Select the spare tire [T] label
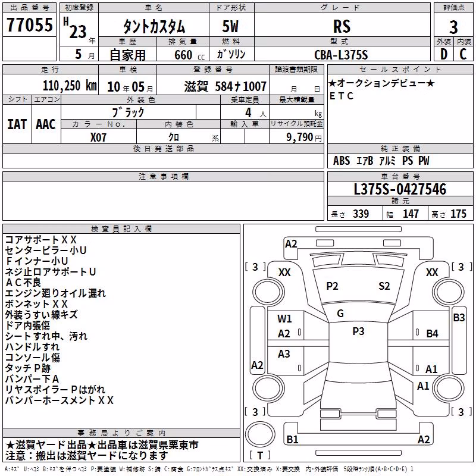 (x=260, y=455)
